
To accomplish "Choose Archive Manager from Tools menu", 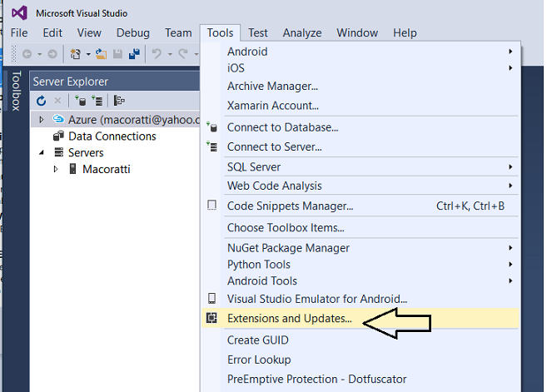I will click(x=361, y=87).
